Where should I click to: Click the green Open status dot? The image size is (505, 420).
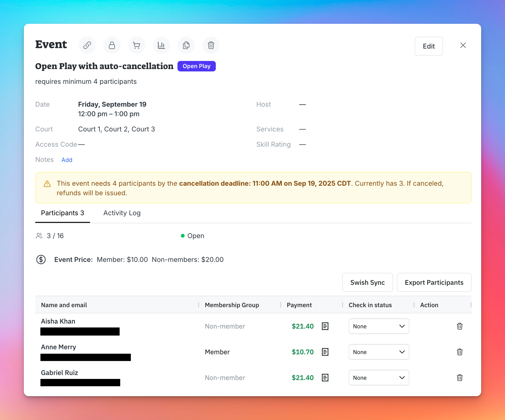(x=182, y=236)
